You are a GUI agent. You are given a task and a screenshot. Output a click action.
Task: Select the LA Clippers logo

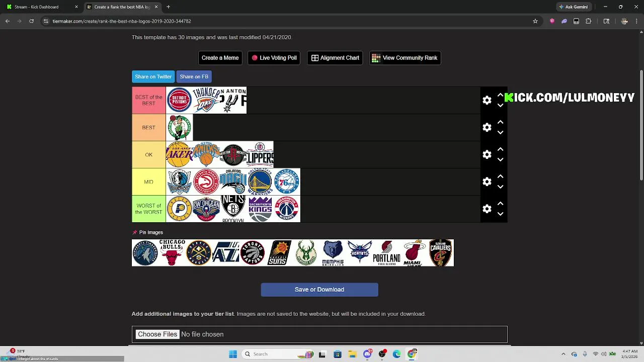click(x=260, y=154)
